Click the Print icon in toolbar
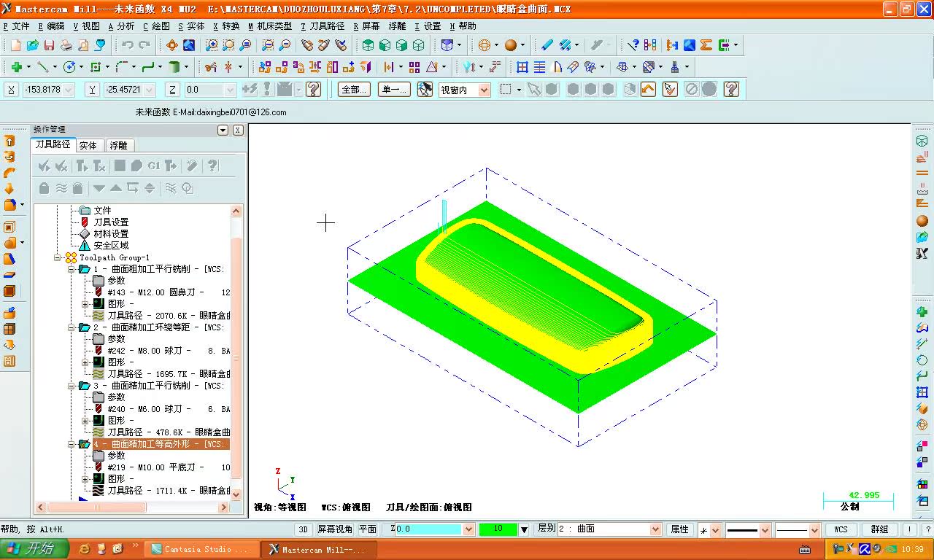Viewport: 934px width, 560px height. pyautogui.click(x=66, y=45)
